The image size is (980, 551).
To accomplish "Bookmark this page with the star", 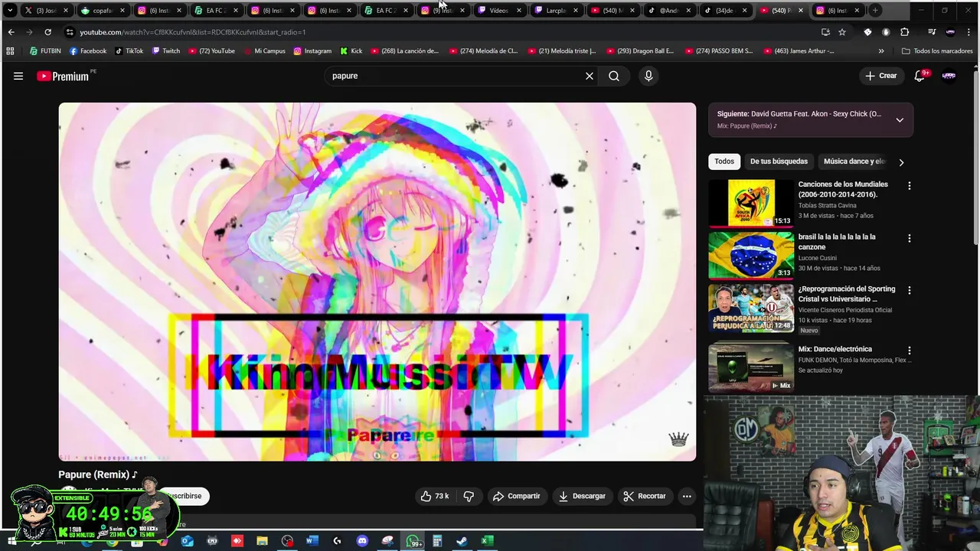I will [x=842, y=32].
